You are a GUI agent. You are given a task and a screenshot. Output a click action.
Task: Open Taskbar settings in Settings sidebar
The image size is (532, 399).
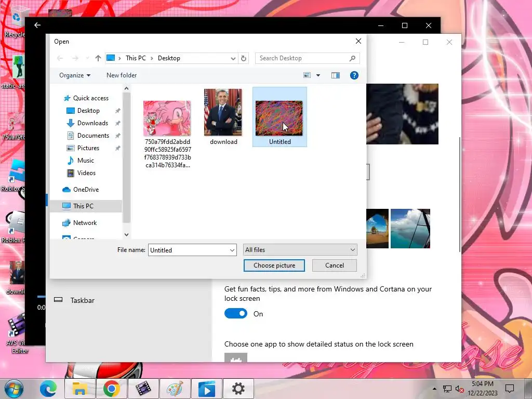[82, 300]
